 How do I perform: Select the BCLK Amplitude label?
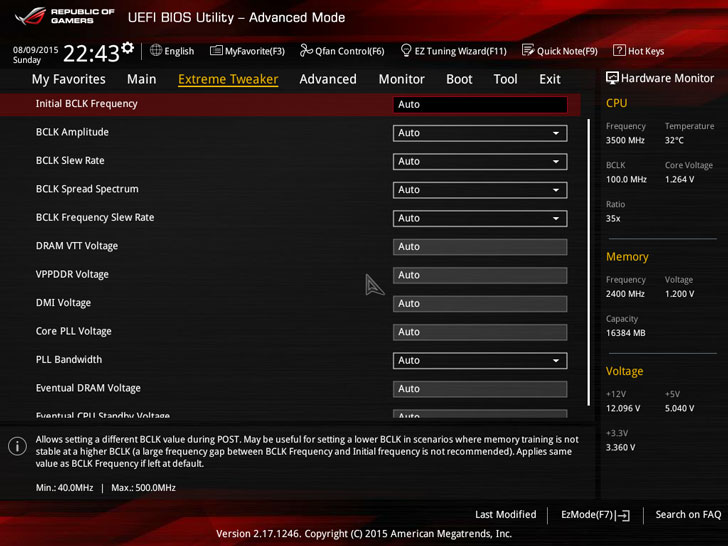72,132
